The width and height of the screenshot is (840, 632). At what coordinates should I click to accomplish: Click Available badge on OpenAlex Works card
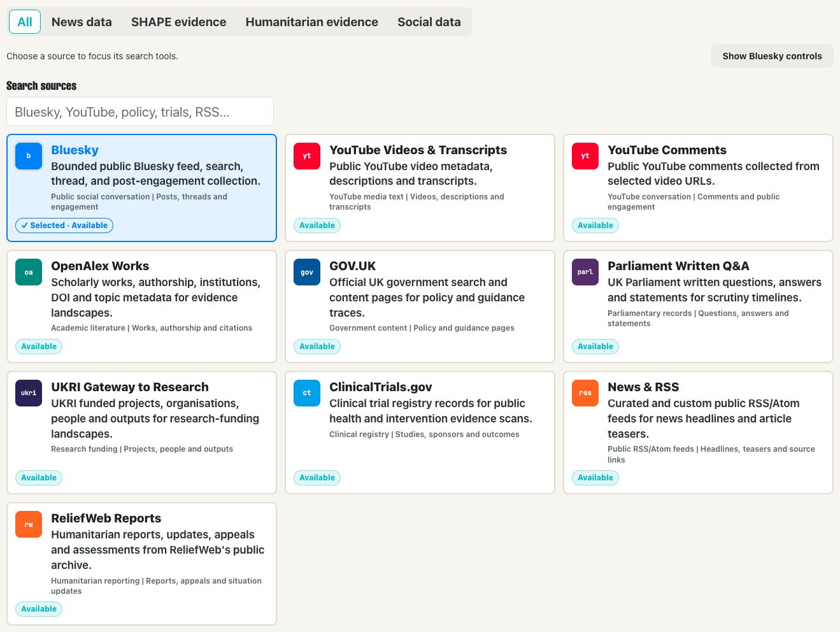[39, 347]
